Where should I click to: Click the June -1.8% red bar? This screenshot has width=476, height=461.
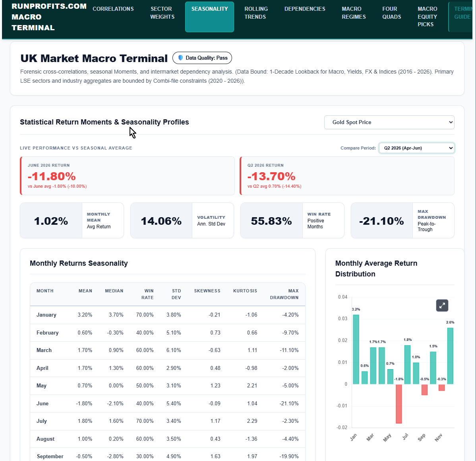click(x=399, y=404)
